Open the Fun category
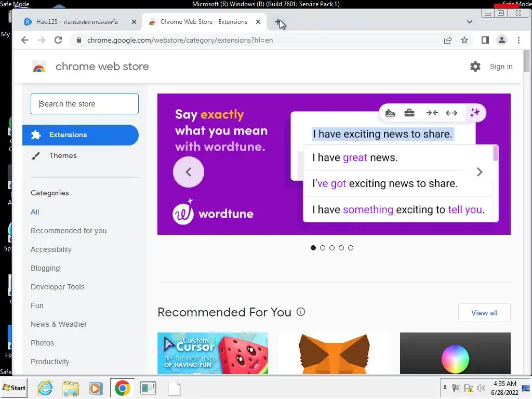Screen dimensions: 532x399 pyautogui.click(x=37, y=305)
